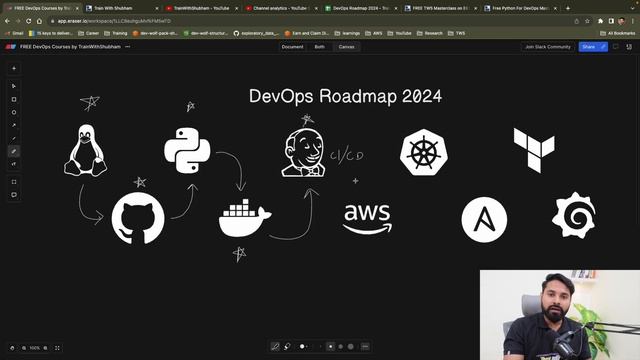640x360 pixels.
Task: Select the pointer cursor tool
Action: 14,86
